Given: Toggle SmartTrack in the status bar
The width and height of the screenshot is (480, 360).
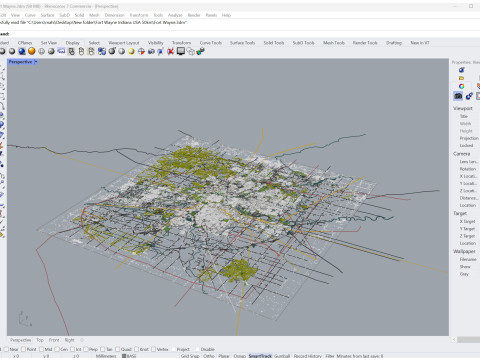Looking at the screenshot, I should [260, 356].
